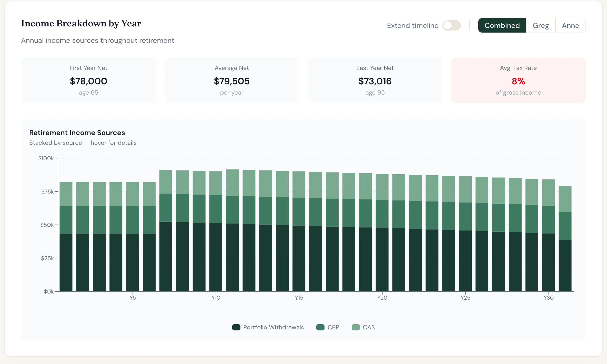The height and width of the screenshot is (364, 607).
Task: Click the 8% tax rate value
Action: point(518,81)
